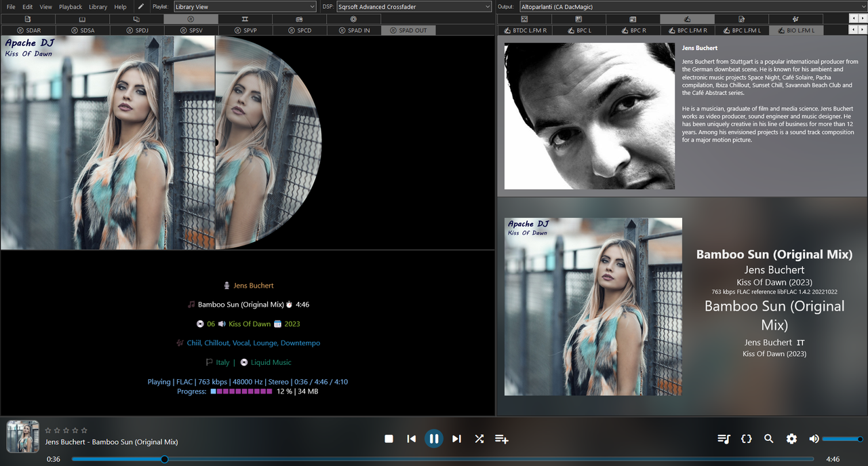
Task: Open the Library menu
Action: pos(98,7)
